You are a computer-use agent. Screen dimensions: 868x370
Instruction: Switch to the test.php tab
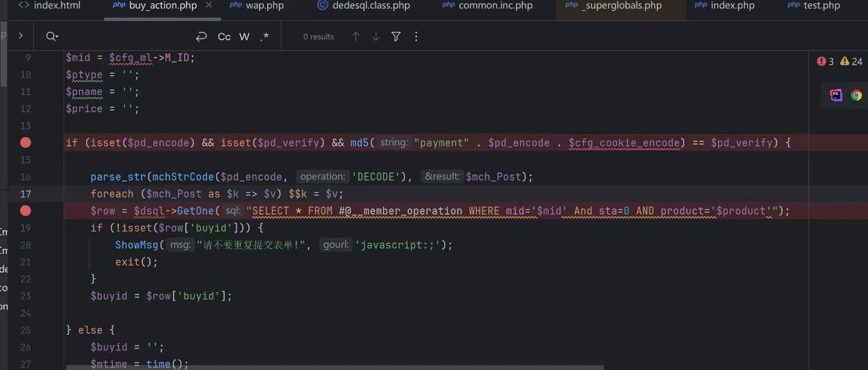click(x=813, y=5)
